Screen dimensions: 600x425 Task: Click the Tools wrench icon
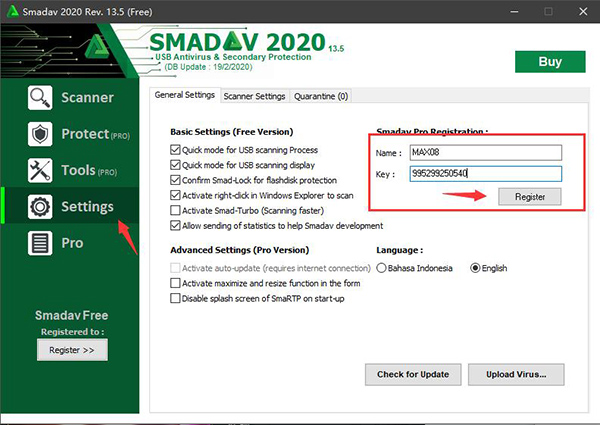click(x=40, y=170)
